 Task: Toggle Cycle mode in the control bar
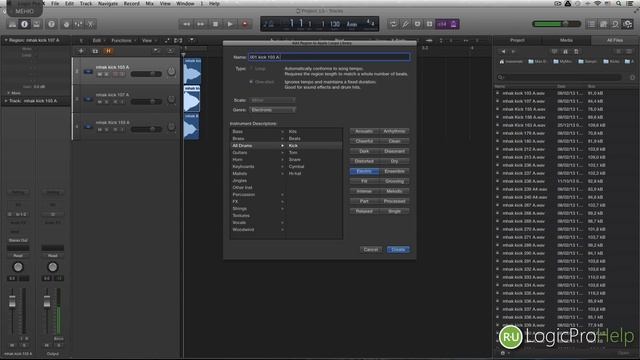pyautogui.click(x=393, y=24)
